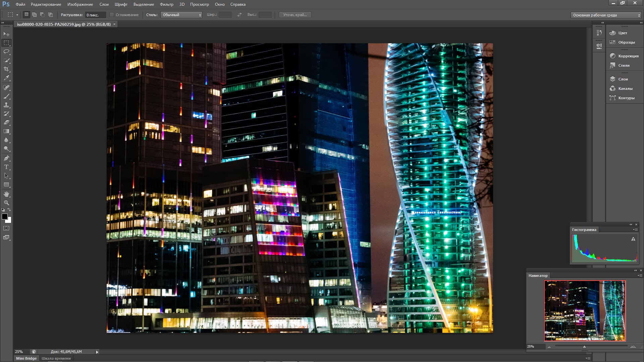
Task: Switch to the Шкала времени tab
Action: (56, 358)
